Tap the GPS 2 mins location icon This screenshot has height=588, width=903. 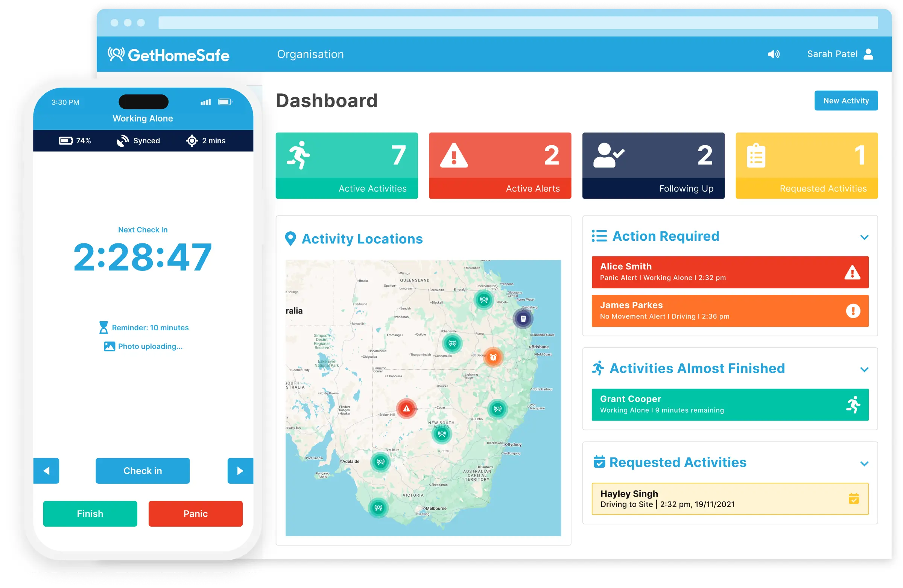tap(192, 141)
